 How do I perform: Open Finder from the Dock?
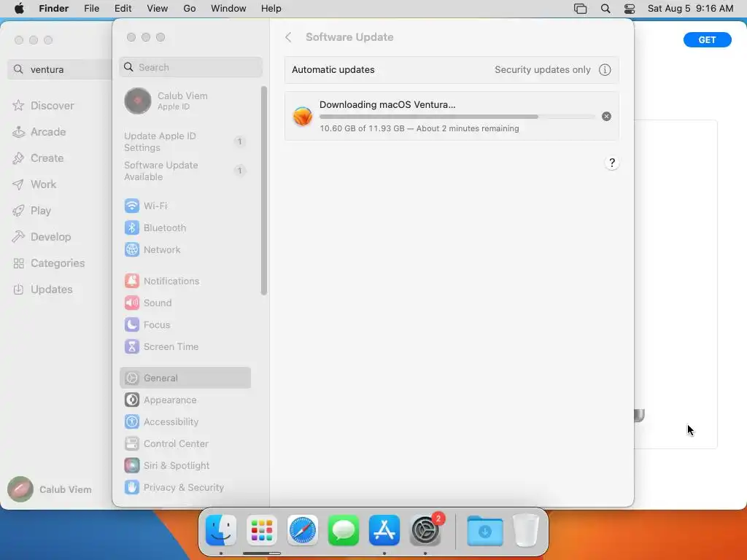(221, 530)
